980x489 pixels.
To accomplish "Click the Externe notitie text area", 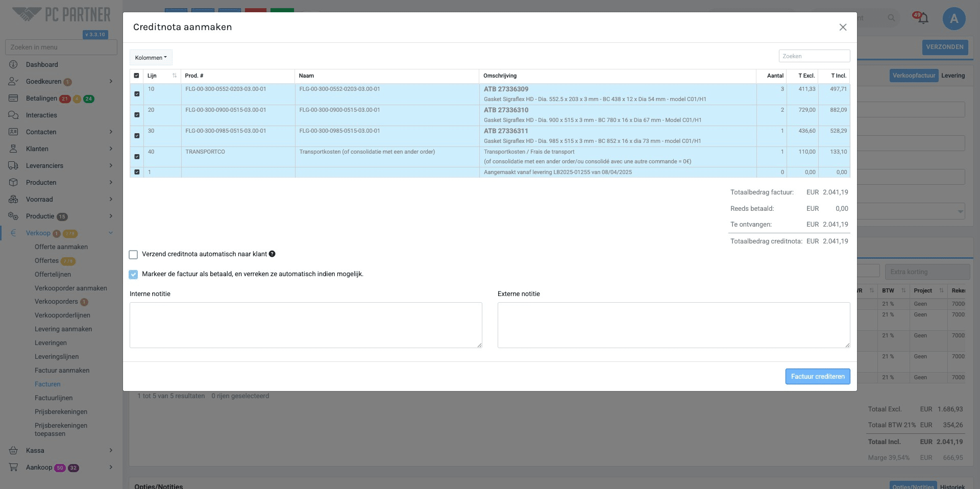I will coord(674,325).
